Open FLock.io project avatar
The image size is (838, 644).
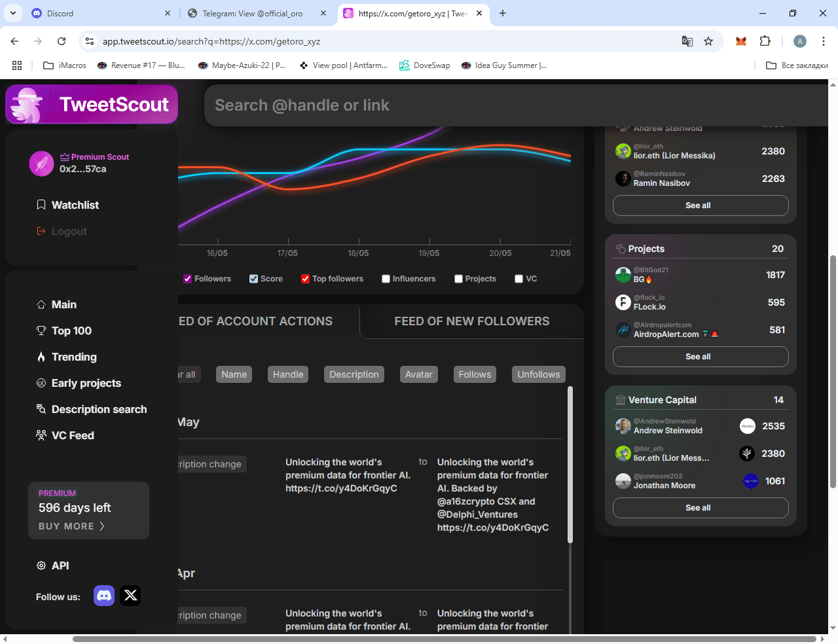tap(623, 302)
